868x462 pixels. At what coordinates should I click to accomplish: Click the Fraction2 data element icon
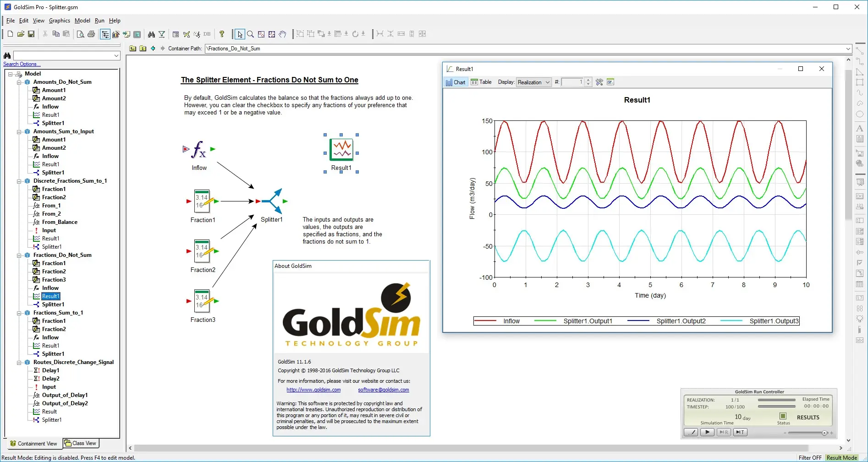click(202, 251)
